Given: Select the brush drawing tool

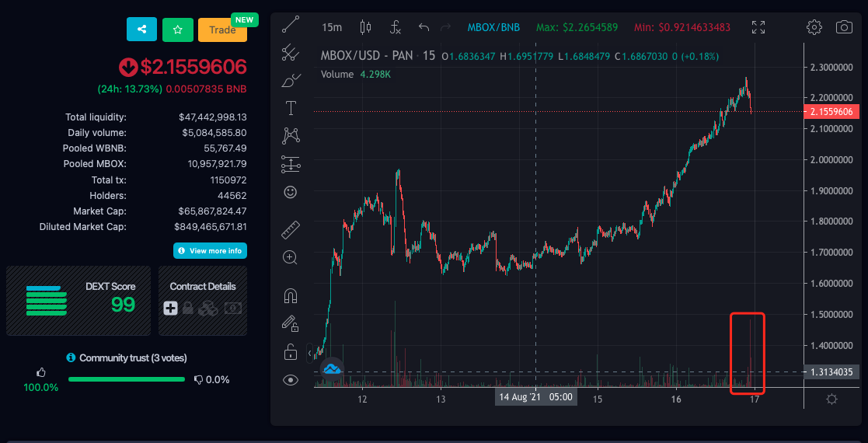Looking at the screenshot, I should (290, 81).
